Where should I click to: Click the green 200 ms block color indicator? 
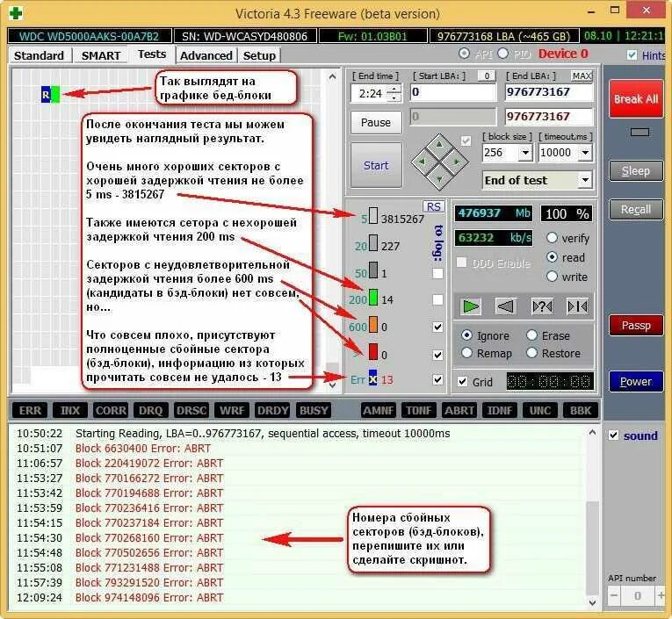372,298
